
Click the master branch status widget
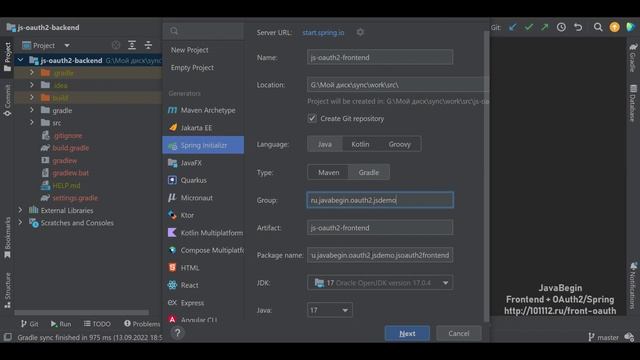click(x=604, y=337)
